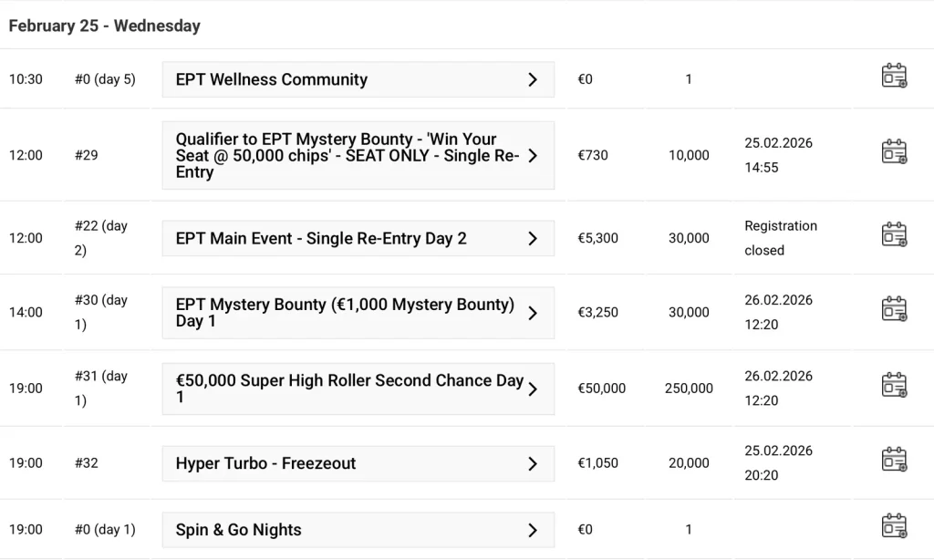Click calendar icon for Mystery Bounty Day 1
This screenshot has width=934, height=560.
[894, 309]
